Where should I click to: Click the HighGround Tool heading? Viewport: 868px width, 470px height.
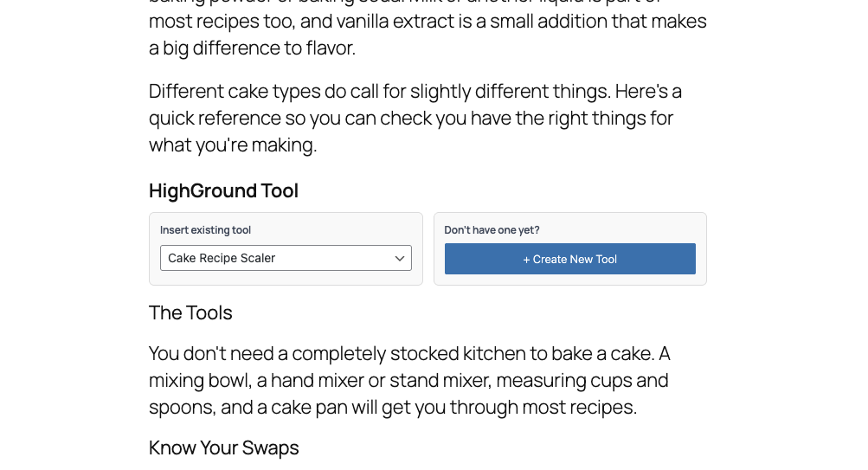pyautogui.click(x=223, y=190)
